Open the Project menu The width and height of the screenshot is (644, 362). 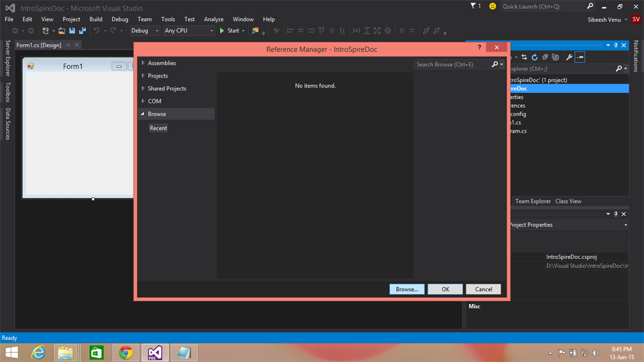(71, 20)
